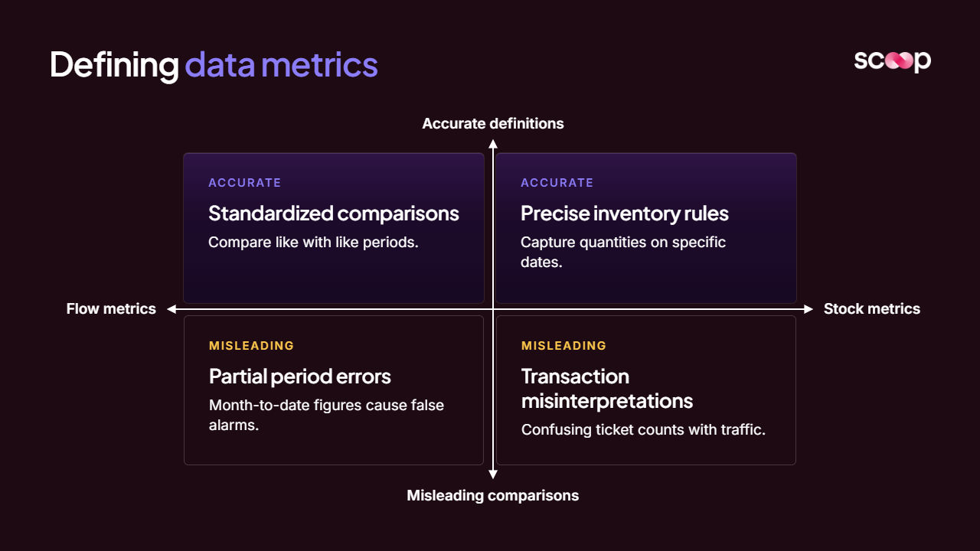The image size is (980, 551).
Task: Click the Scoop logo
Action: tap(893, 61)
